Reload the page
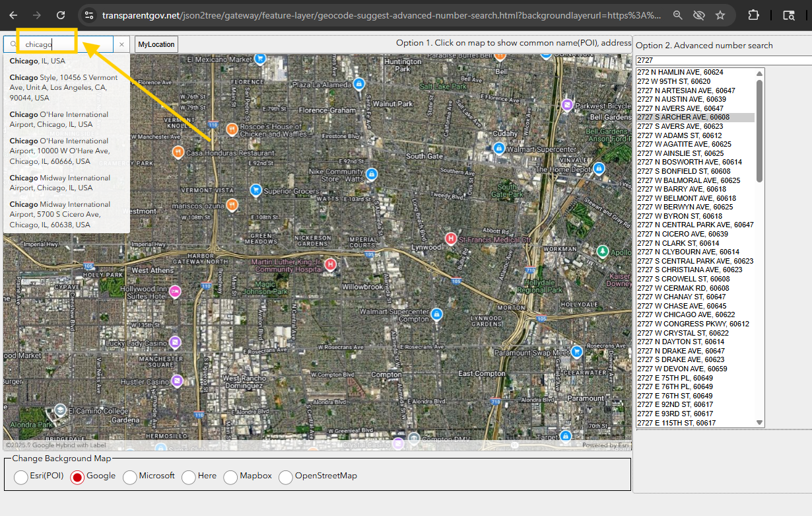This screenshot has height=516, width=812. [x=61, y=15]
